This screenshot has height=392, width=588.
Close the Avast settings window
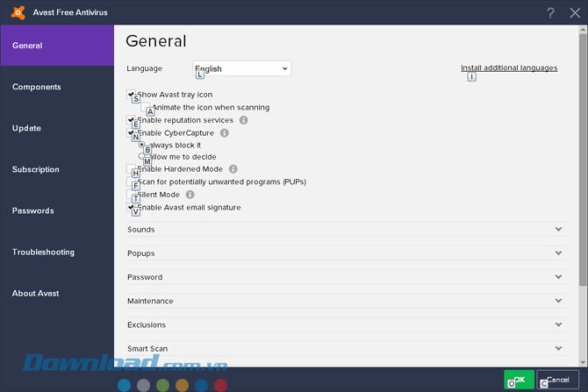pos(575,13)
